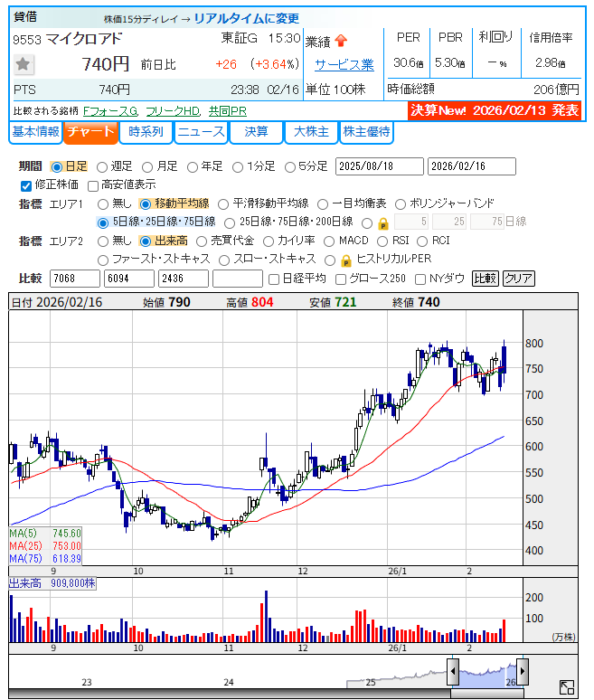The width and height of the screenshot is (594, 700).
Task: Check NYダウ comparison box
Action: tap(420, 279)
